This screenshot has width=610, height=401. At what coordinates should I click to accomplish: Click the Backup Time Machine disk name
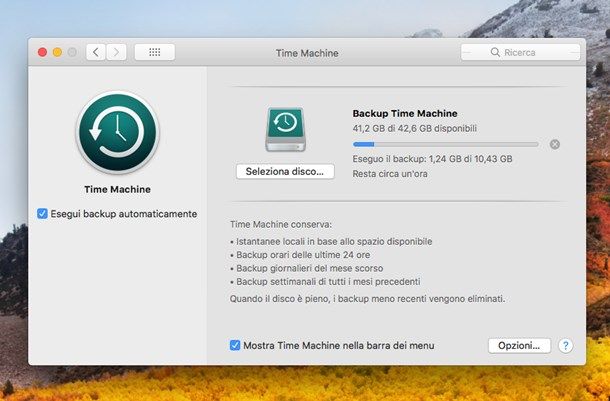[405, 113]
